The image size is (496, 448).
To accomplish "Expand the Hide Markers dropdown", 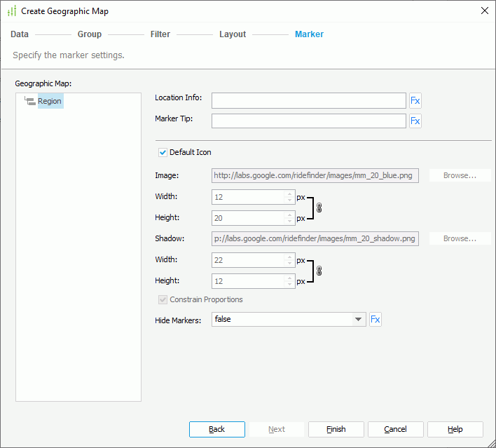I will tap(359, 320).
